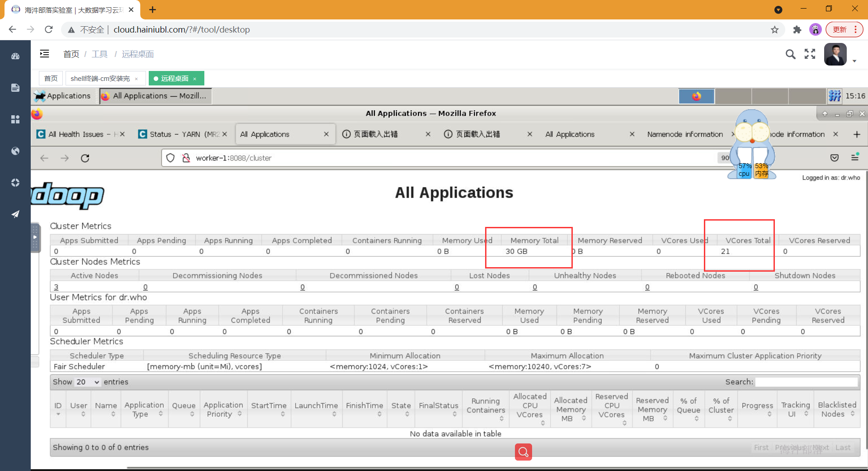Open the dashboard icon in left sidebar
Image resolution: width=868 pixels, height=471 pixels.
pyautogui.click(x=15, y=57)
